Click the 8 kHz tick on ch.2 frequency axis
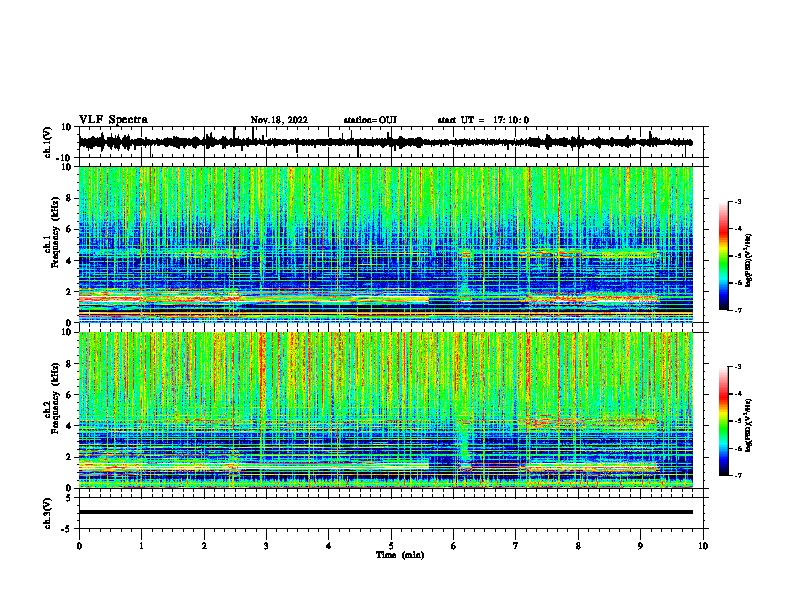The width and height of the screenshot is (792, 612). coord(70,364)
